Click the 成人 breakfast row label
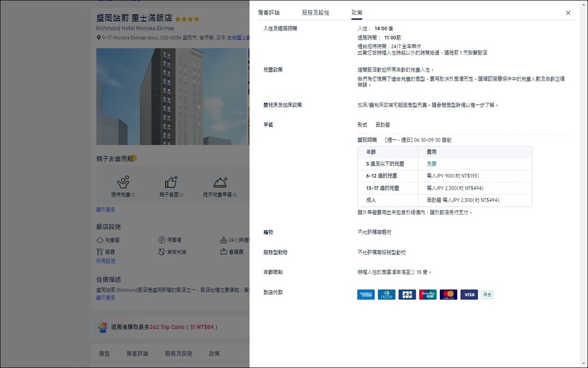 371,200
